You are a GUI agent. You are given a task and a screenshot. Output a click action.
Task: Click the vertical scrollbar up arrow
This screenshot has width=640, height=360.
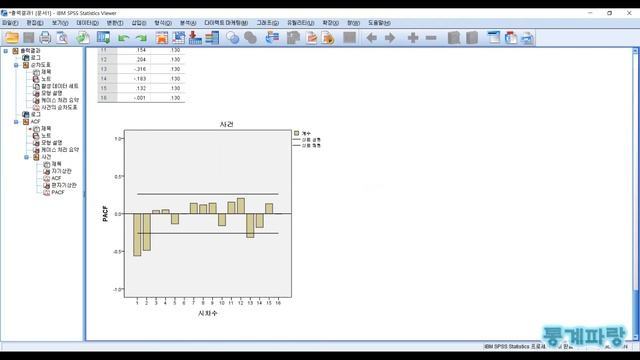(x=635, y=51)
